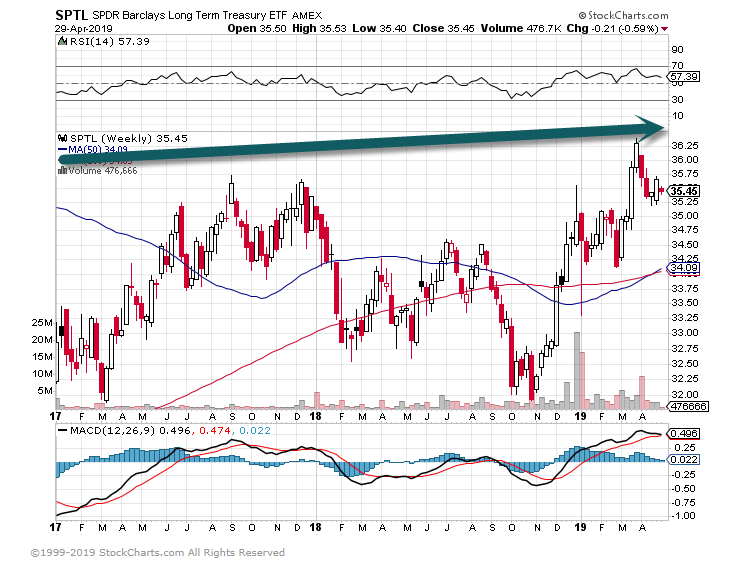Screen dimensions: 734x568
Task: Click the -1.00 label on MACD axis
Action: pyautogui.click(x=682, y=516)
